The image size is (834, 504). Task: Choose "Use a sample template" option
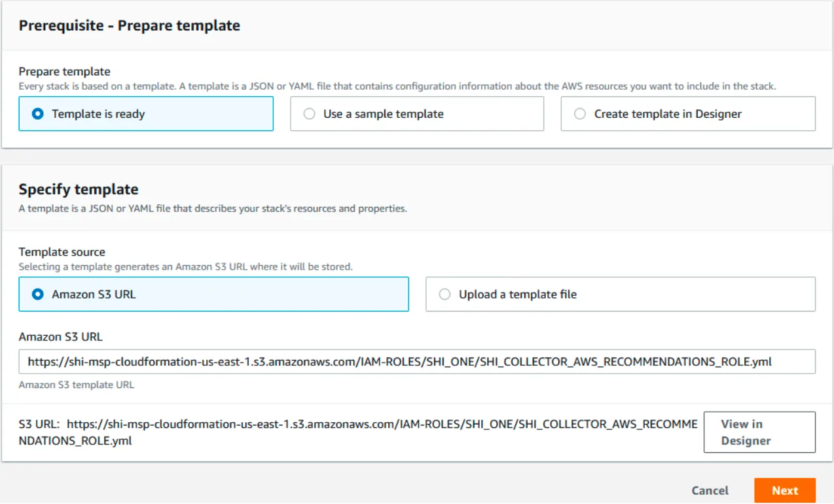tap(417, 114)
